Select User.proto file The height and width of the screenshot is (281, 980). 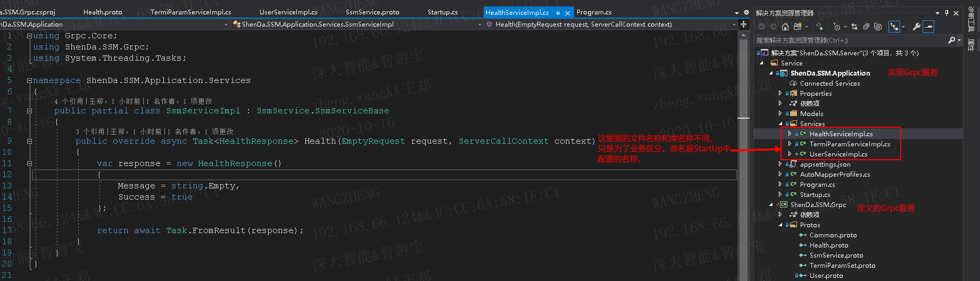(826, 275)
